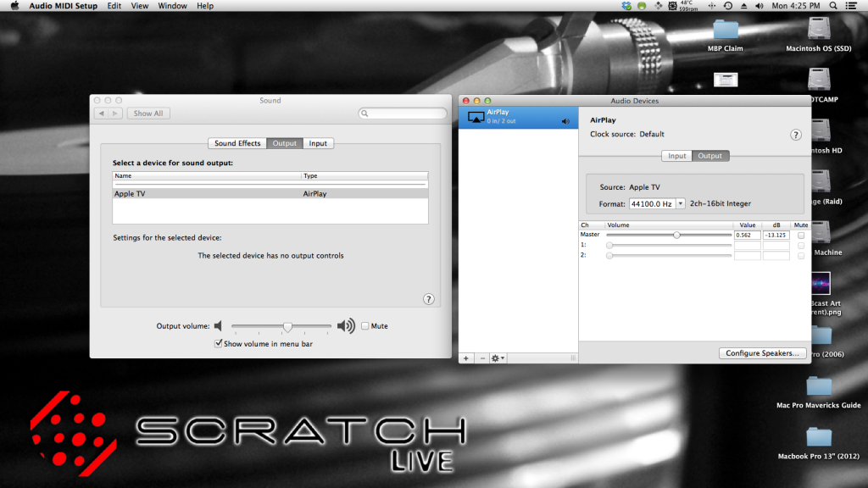
Task: Toggle the channel 2 Mute checkbox
Action: [800, 256]
